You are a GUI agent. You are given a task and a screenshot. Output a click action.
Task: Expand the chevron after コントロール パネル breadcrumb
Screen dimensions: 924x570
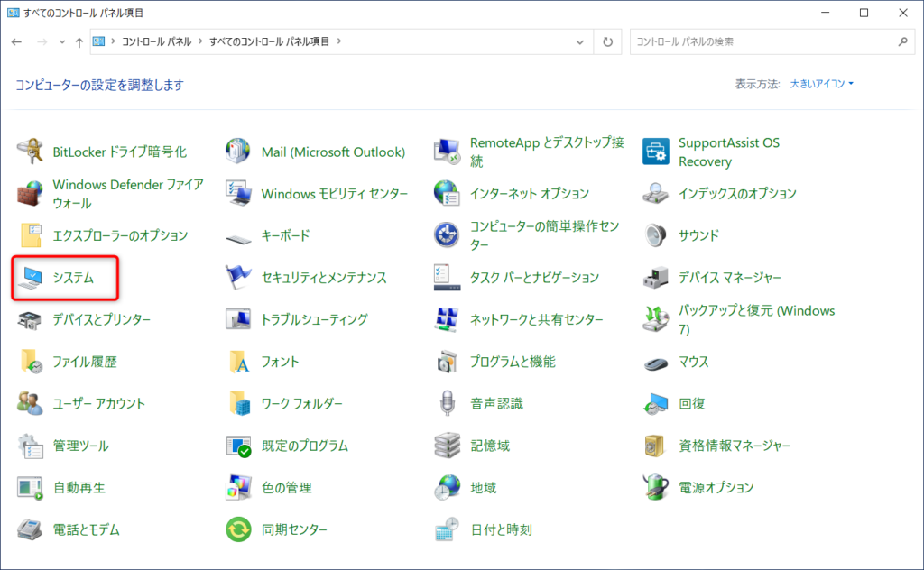pyautogui.click(x=200, y=41)
